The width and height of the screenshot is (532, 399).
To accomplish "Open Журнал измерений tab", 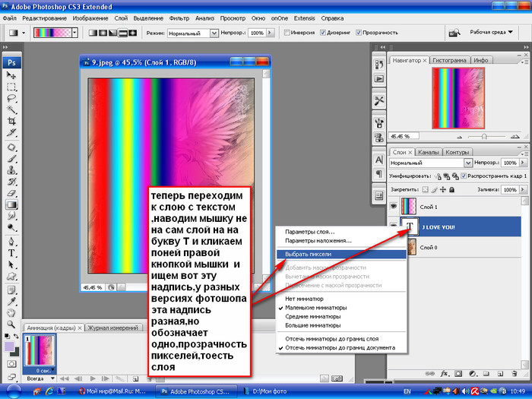I will [113, 328].
